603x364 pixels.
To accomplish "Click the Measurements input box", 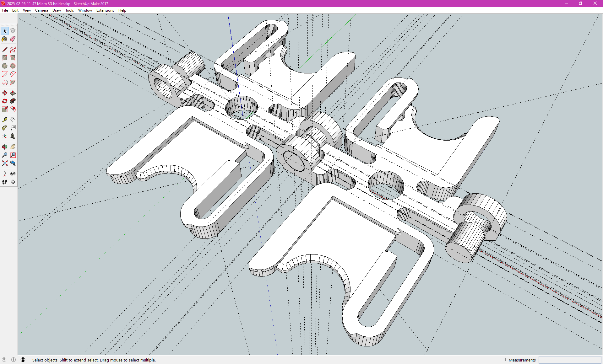I will coord(570,360).
